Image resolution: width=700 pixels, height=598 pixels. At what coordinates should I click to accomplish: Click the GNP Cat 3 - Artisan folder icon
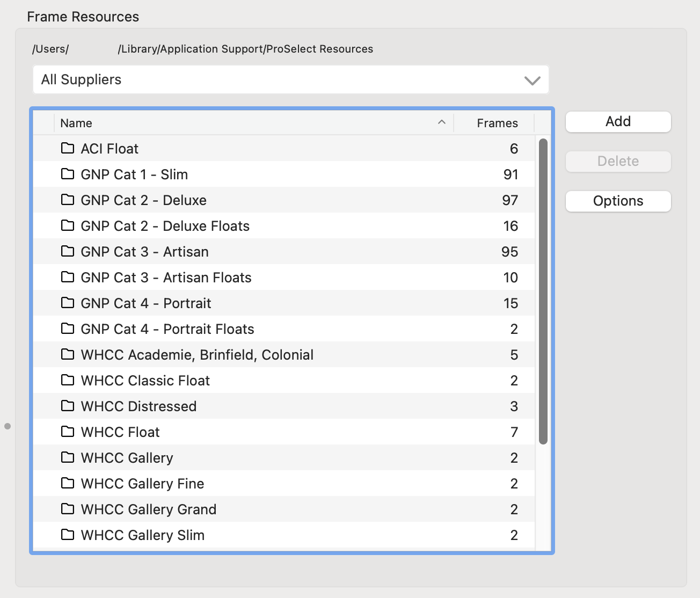click(68, 251)
